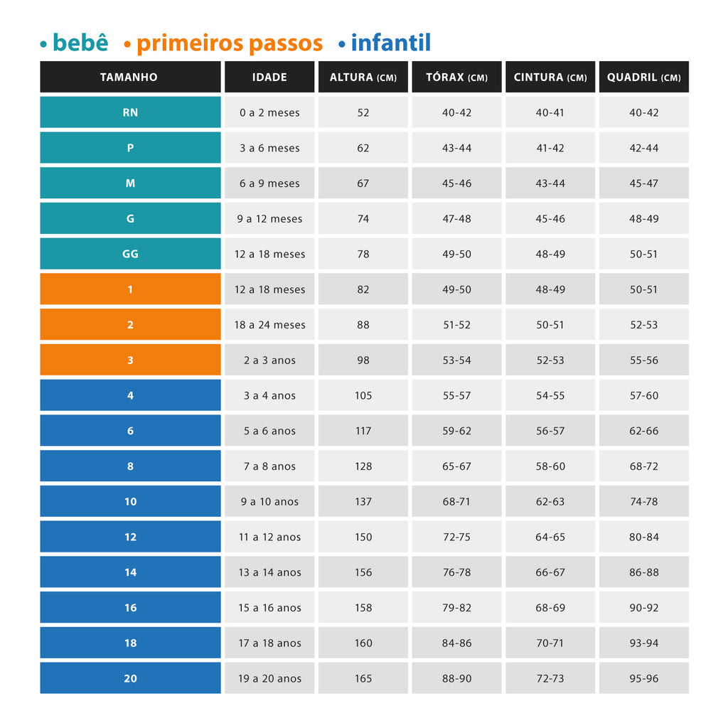Click the blue size 10 cell
The width and height of the screenshot is (728, 728).
click(x=130, y=501)
